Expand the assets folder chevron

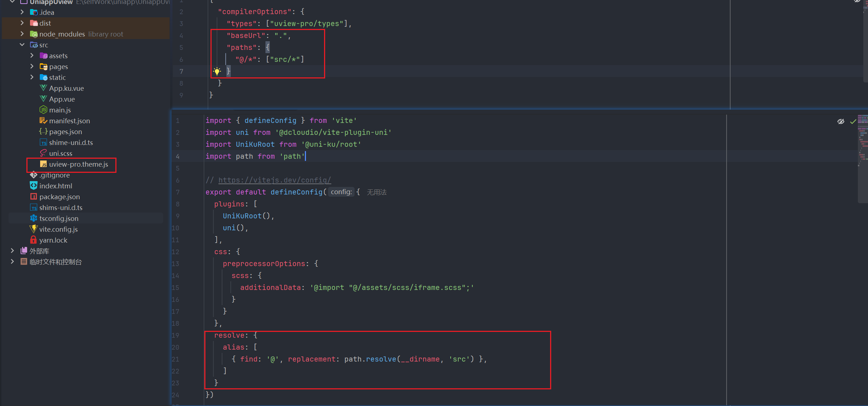pyautogui.click(x=32, y=55)
